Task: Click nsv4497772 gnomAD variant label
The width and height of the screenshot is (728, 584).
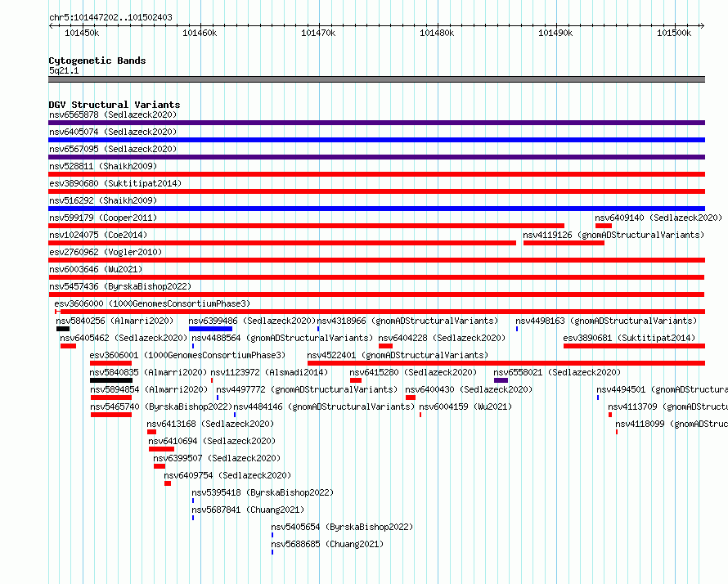Action: click(307, 389)
